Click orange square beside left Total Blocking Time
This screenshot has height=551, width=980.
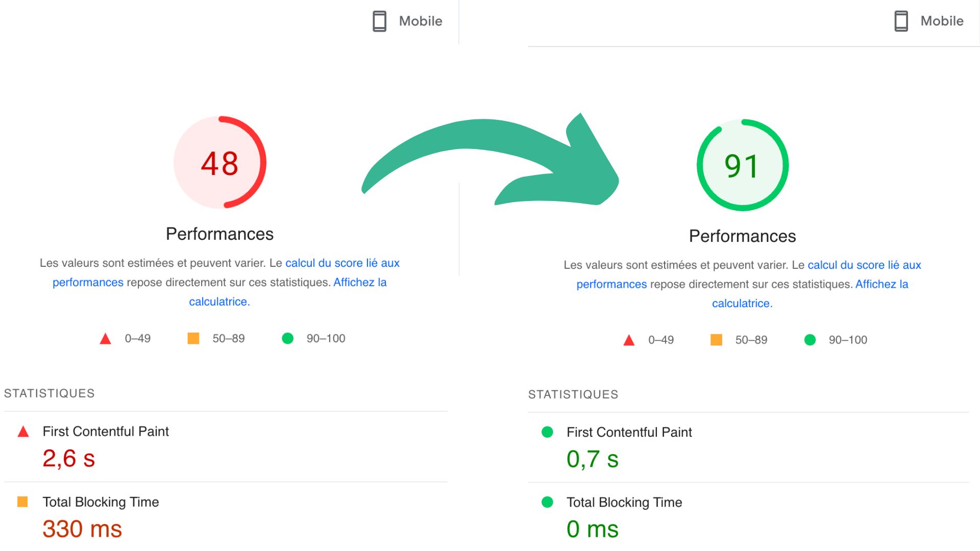[x=22, y=502]
